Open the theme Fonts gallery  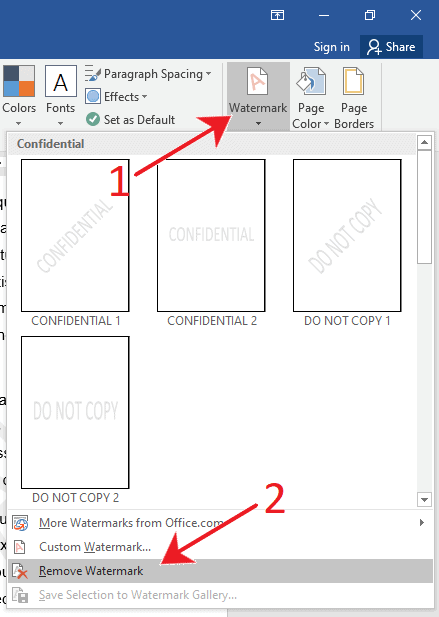click(x=60, y=96)
